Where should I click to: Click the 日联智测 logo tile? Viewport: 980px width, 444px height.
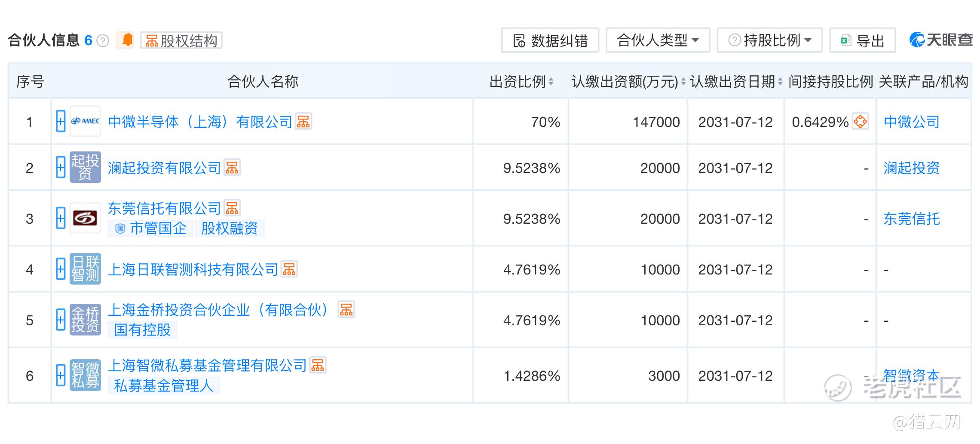(85, 269)
